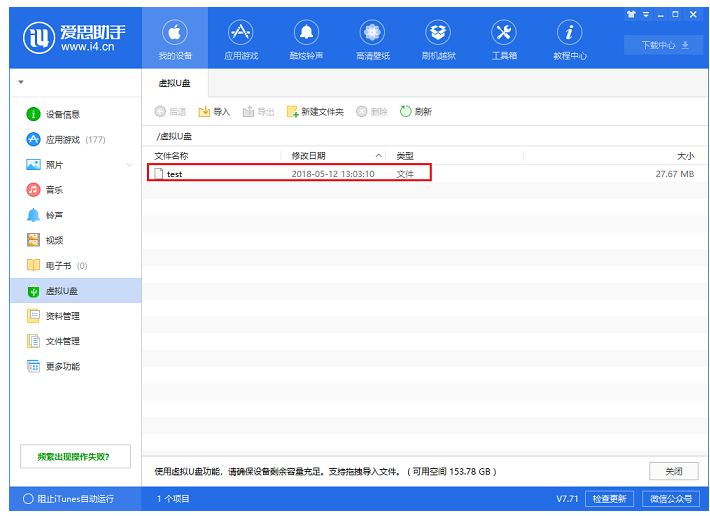
Task: Select the test file row
Action: pos(425,174)
